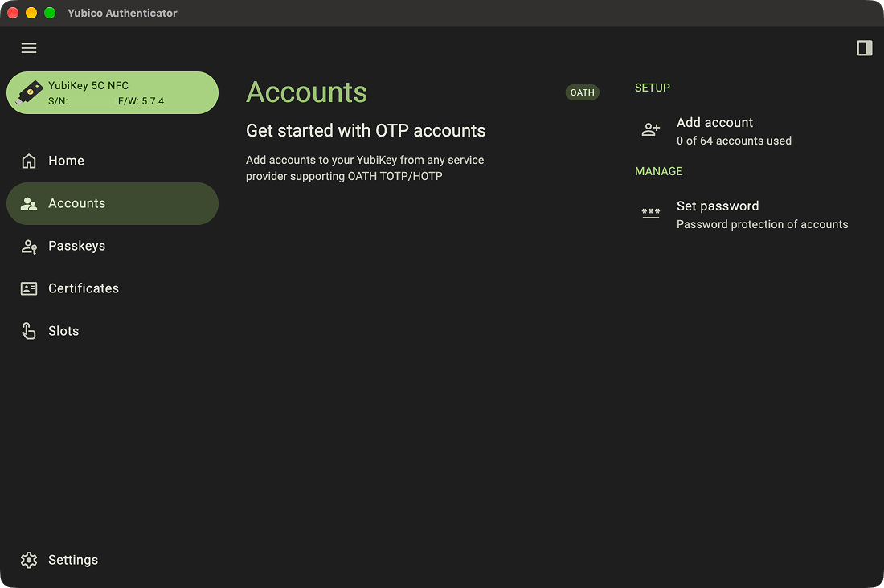Open the hamburger navigation menu
The height and width of the screenshot is (588, 884).
29,48
